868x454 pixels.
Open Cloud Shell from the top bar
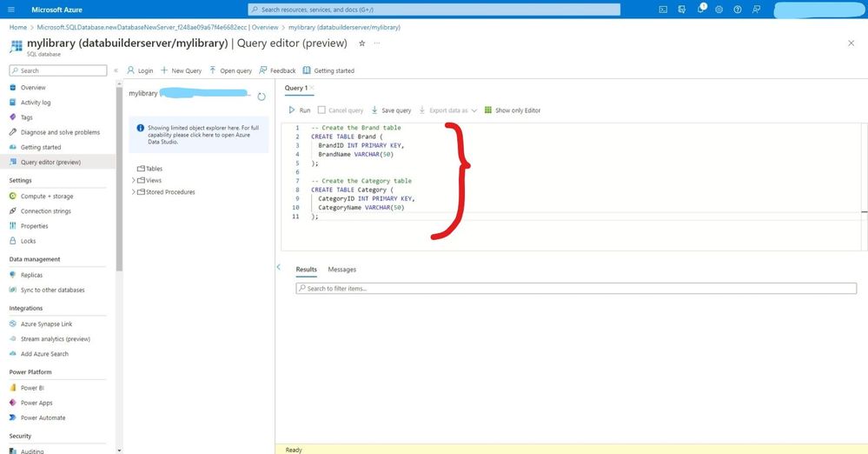point(663,10)
